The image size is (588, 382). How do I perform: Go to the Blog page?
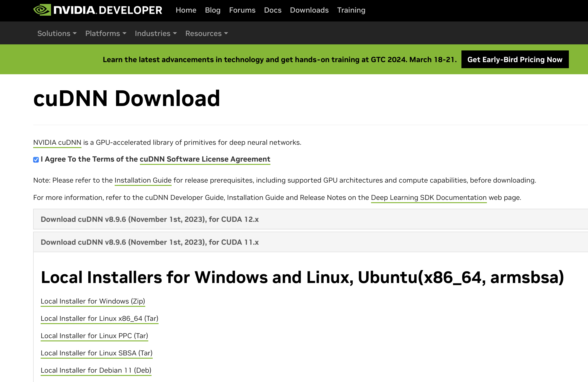213,10
